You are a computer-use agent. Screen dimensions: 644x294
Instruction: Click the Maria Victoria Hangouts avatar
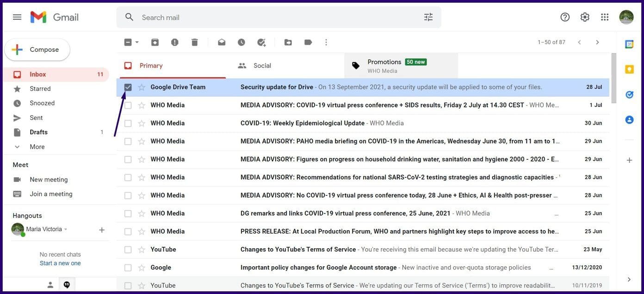(x=18, y=229)
